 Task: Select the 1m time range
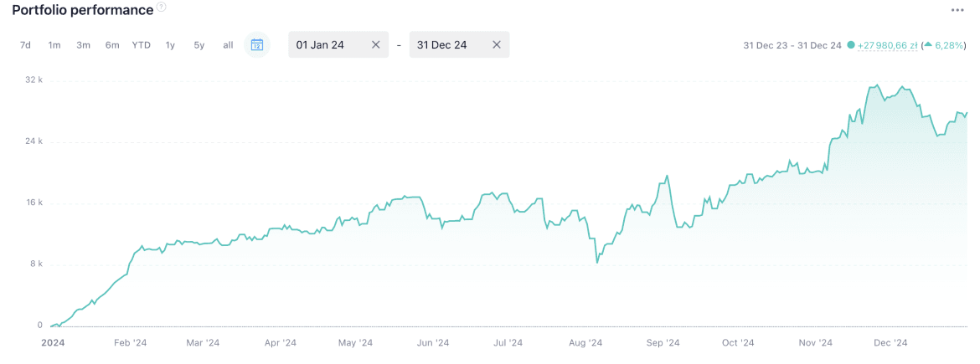pos(54,45)
